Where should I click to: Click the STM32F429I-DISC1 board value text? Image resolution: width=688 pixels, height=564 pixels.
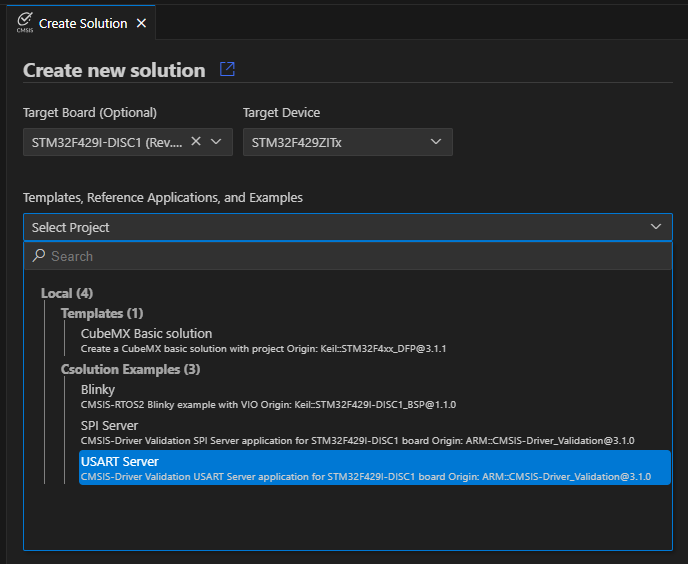tap(107, 142)
